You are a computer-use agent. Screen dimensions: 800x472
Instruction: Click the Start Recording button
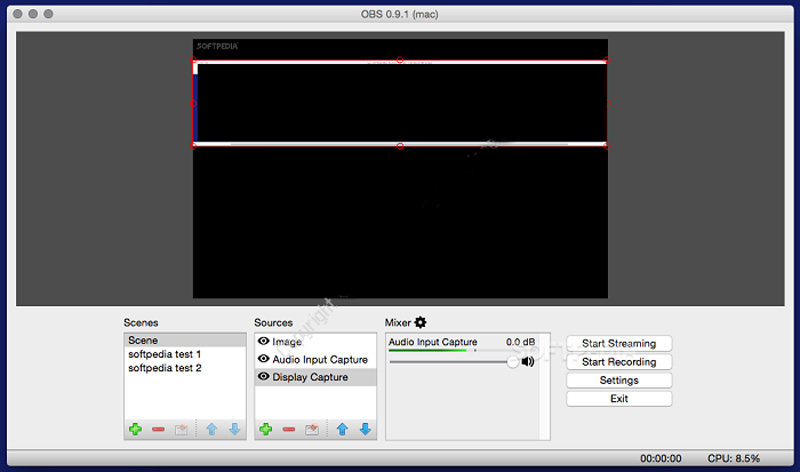(619, 362)
